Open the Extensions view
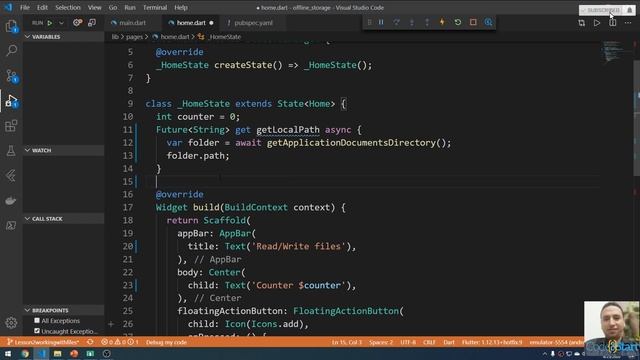 pos(11,126)
